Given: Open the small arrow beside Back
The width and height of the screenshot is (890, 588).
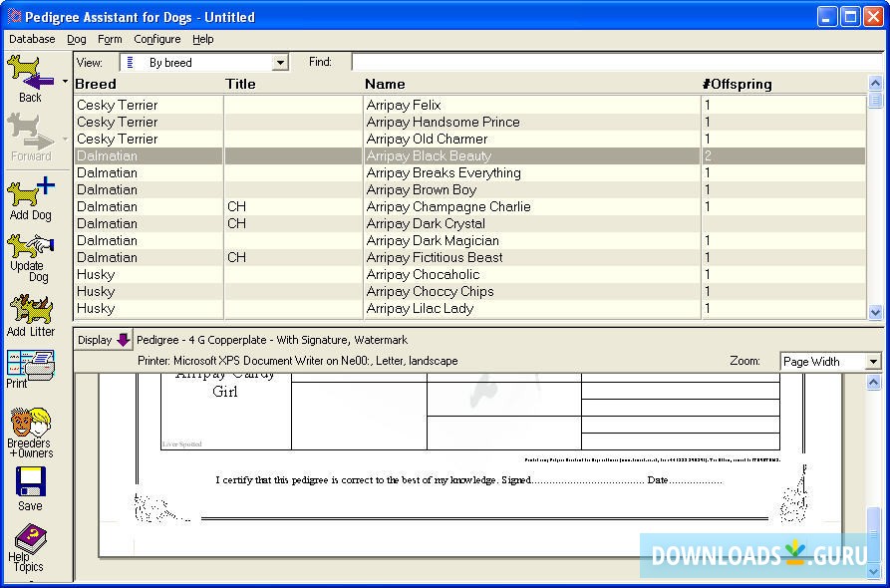Looking at the screenshot, I should 66,82.
